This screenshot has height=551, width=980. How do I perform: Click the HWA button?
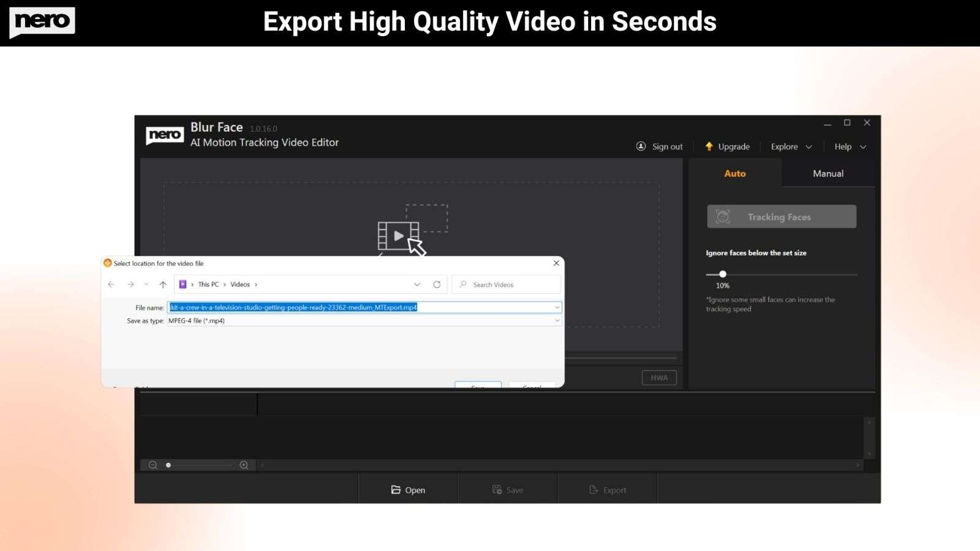click(x=659, y=377)
